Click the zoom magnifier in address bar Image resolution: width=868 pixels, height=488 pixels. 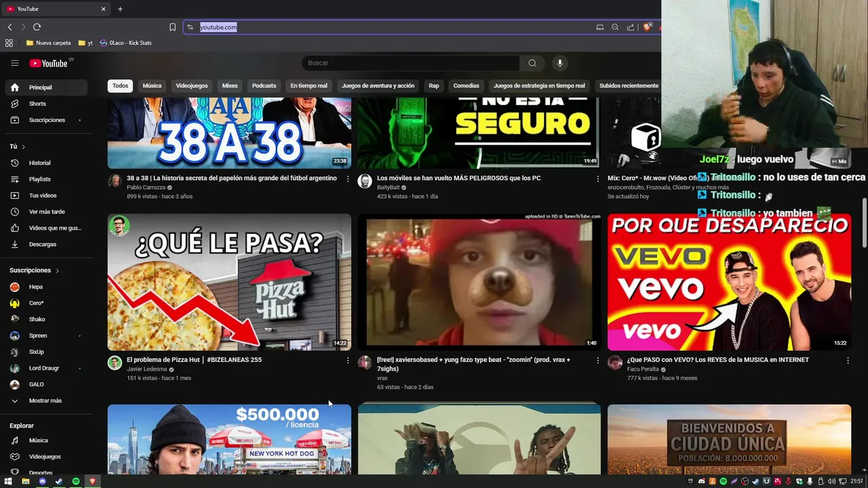point(615,27)
